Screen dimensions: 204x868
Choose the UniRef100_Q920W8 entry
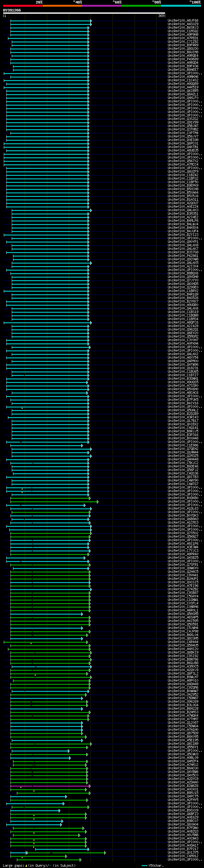pos(183,259)
